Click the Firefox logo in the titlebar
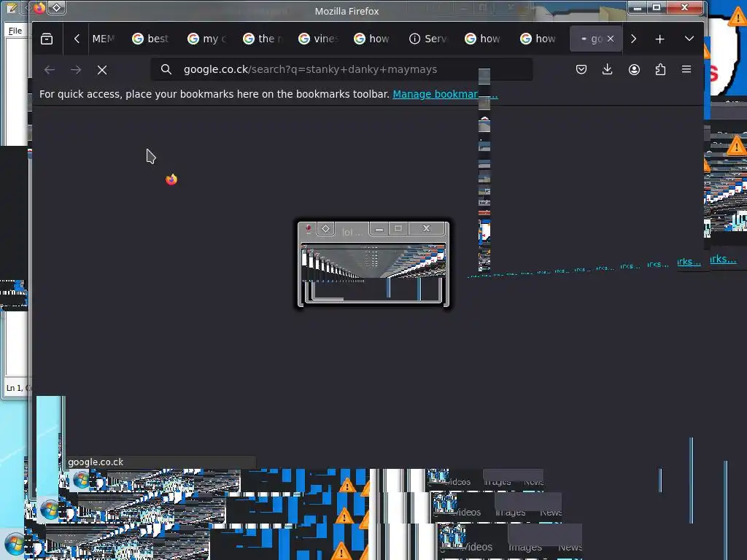Screen dimensions: 747x560 coord(39,7)
